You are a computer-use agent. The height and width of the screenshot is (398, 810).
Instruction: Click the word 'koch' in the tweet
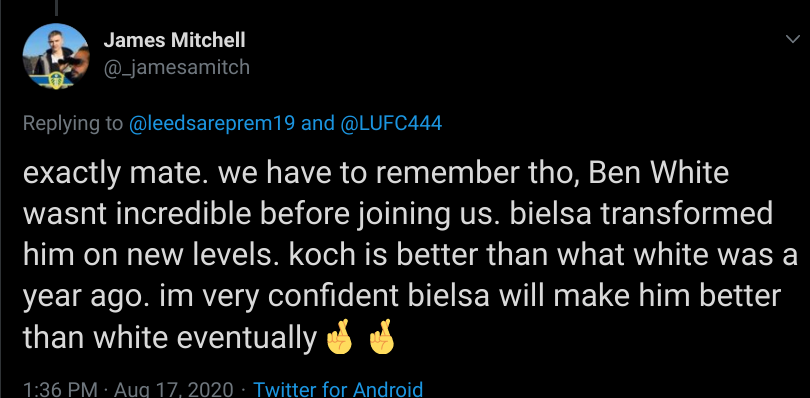(x=320, y=255)
